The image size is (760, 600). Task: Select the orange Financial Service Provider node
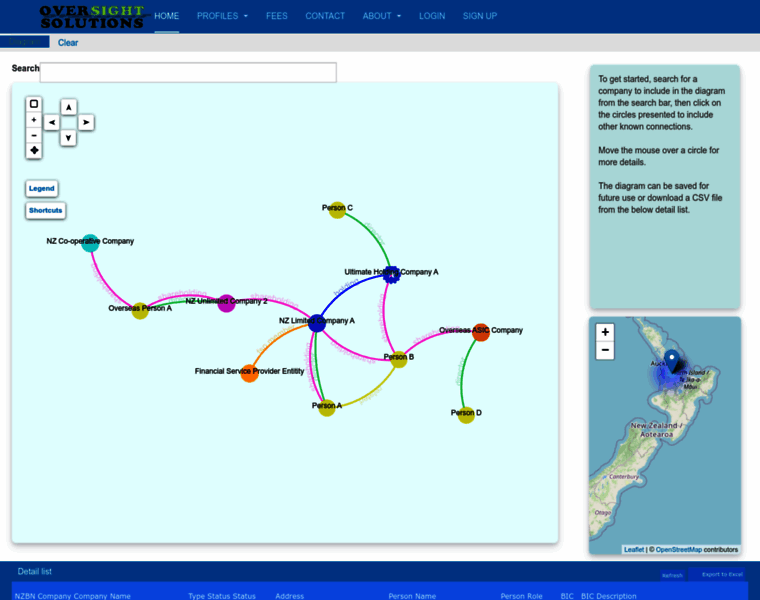(249, 373)
